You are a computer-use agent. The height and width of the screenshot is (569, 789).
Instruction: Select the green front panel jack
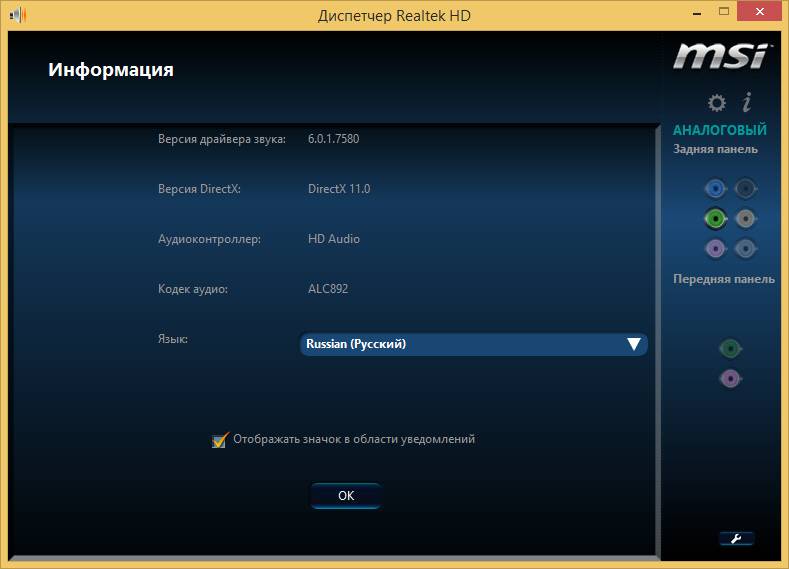[730, 348]
